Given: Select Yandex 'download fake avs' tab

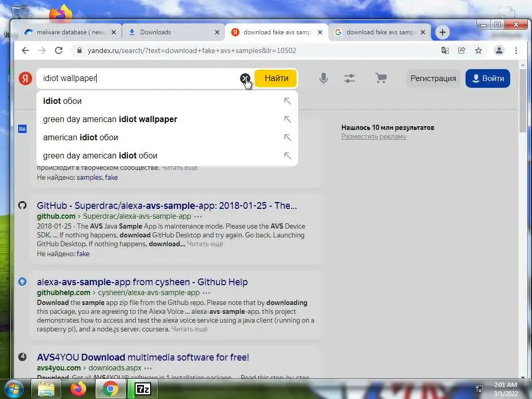Looking at the screenshot, I should click(277, 32).
